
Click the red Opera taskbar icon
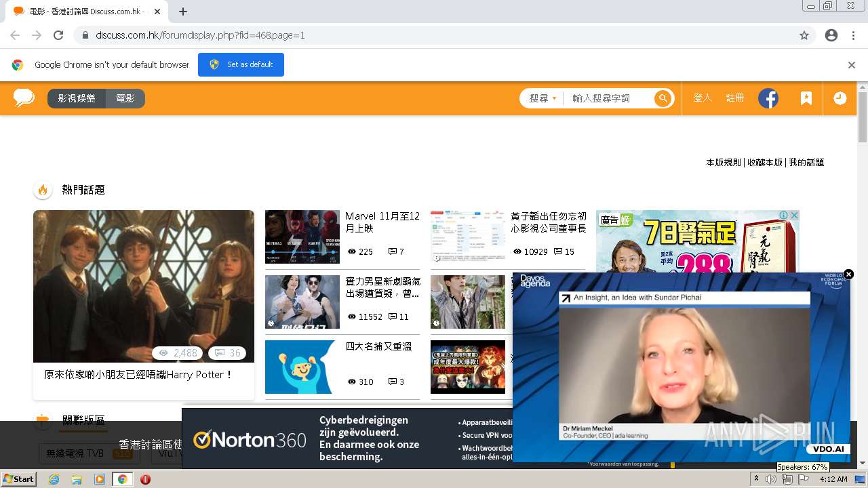pos(145,479)
